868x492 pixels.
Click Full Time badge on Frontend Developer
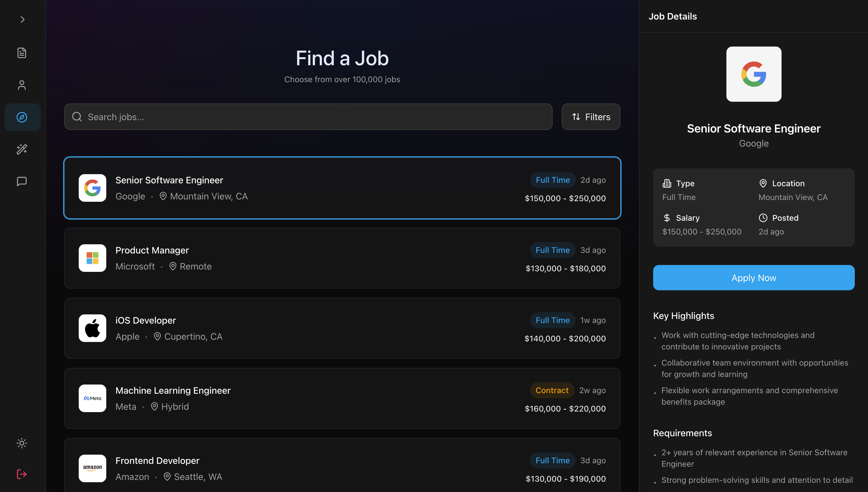pos(553,461)
